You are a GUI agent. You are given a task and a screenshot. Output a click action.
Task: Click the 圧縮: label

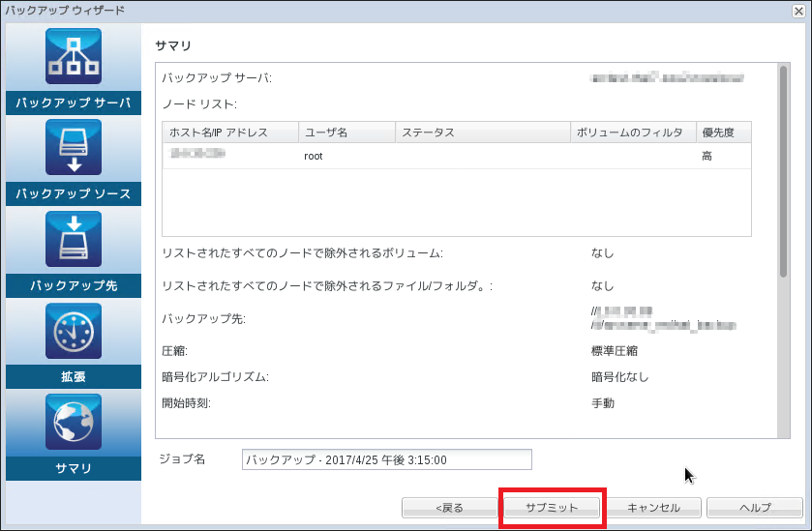point(174,351)
